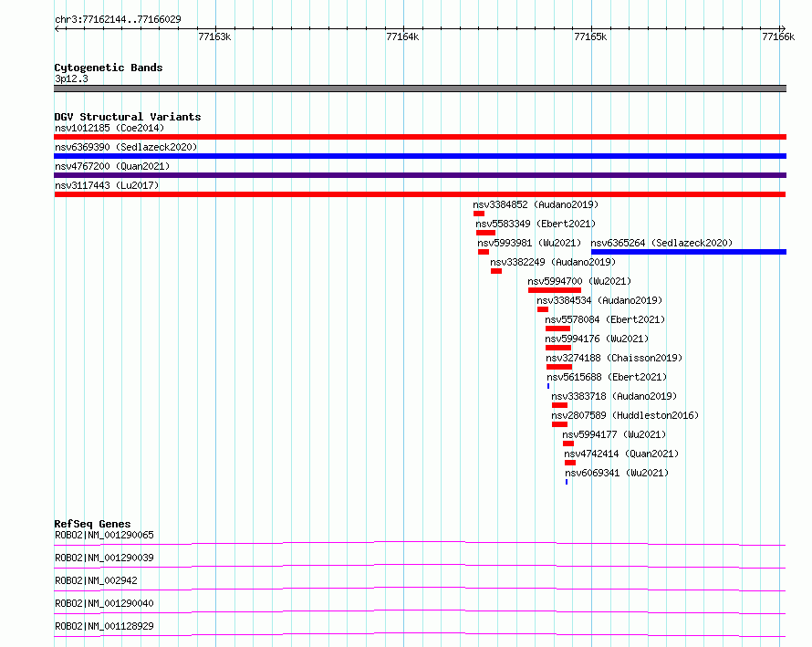Open nsv4742414 (Quan2021) variant
This screenshot has height=647, width=812.
(x=621, y=454)
